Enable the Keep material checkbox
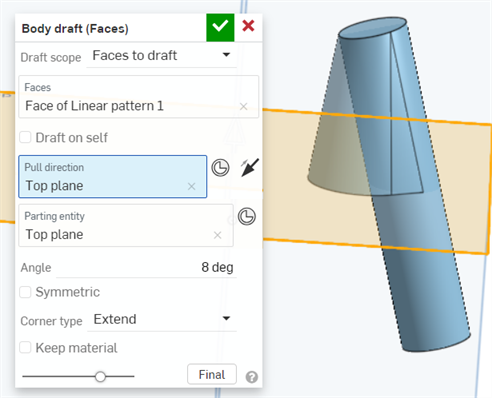492x398 pixels. [25, 348]
